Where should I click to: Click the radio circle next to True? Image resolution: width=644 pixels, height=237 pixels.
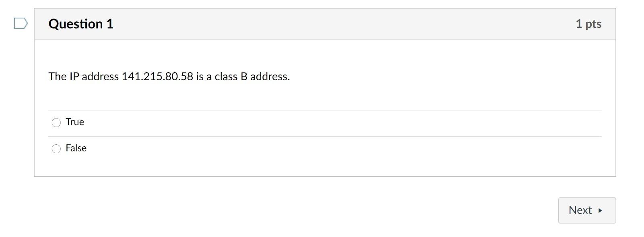(x=56, y=122)
